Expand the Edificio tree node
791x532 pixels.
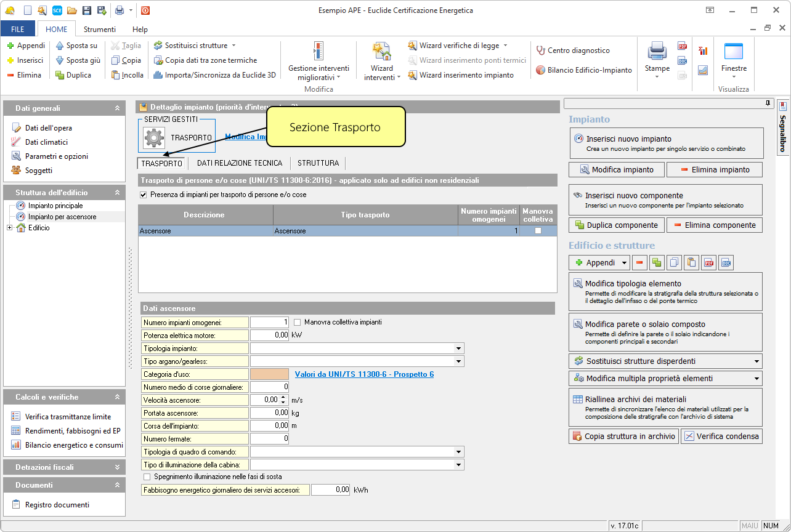click(x=9, y=228)
